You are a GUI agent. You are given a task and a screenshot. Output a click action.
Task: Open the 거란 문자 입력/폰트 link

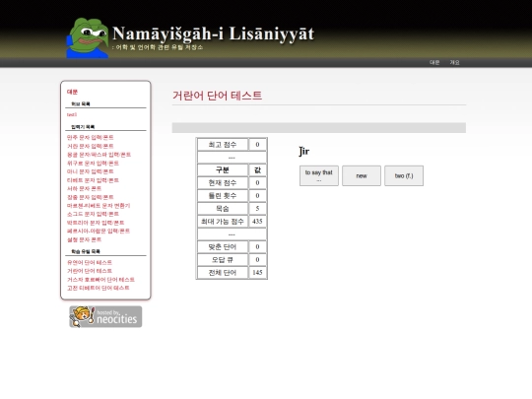(x=91, y=146)
